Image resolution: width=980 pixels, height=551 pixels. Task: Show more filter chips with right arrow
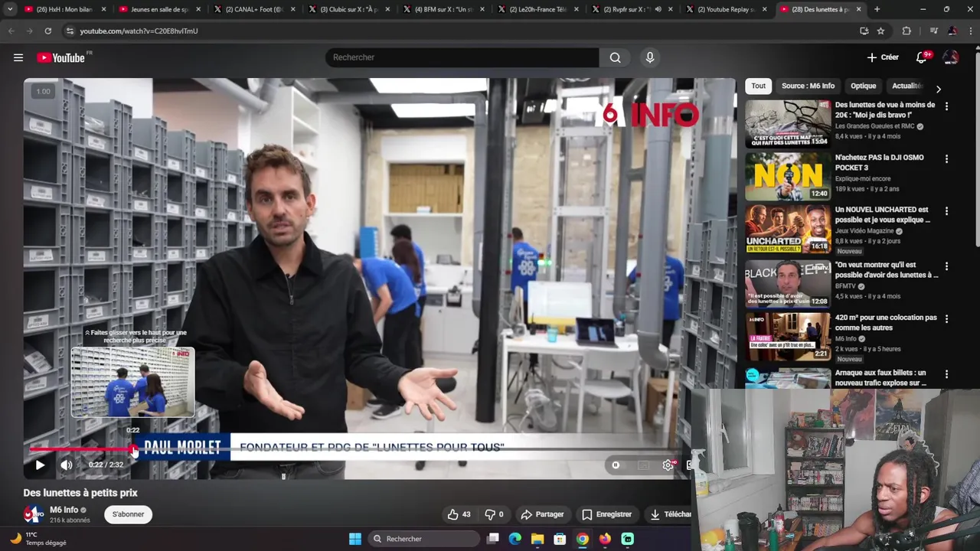939,89
